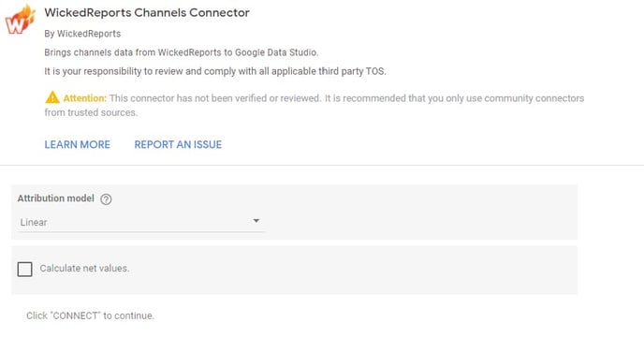Click the Calculate net values label text
Screen dimensions: 644x337
tap(84, 269)
